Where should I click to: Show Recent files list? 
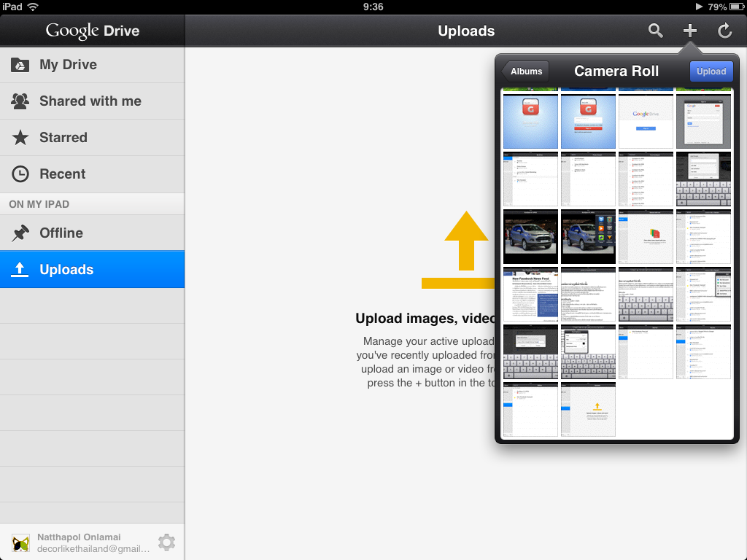point(93,174)
